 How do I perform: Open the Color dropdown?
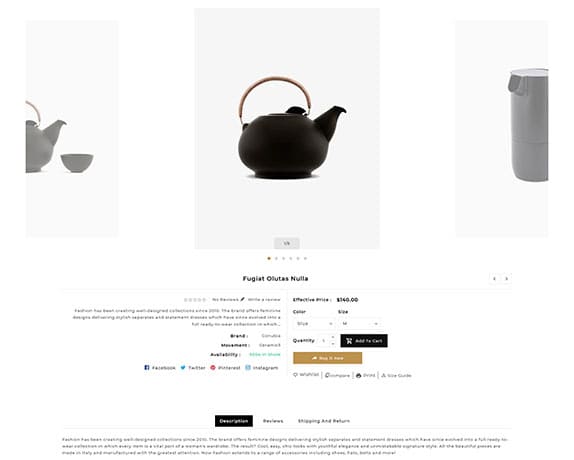click(314, 324)
